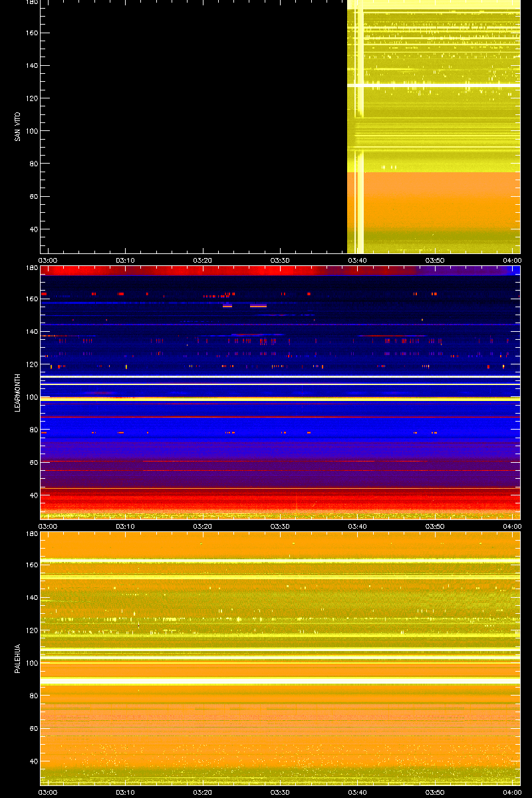This screenshot has width=532, height=798.
Task: Click the 03:50 time label under Palehua plot
Action: coord(435,792)
